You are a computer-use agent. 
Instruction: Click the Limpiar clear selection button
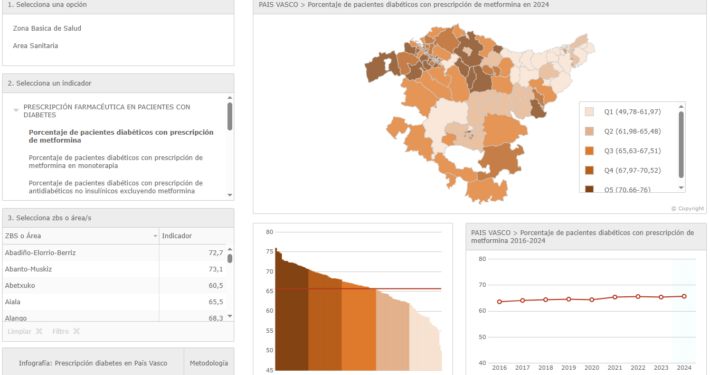coord(24,332)
